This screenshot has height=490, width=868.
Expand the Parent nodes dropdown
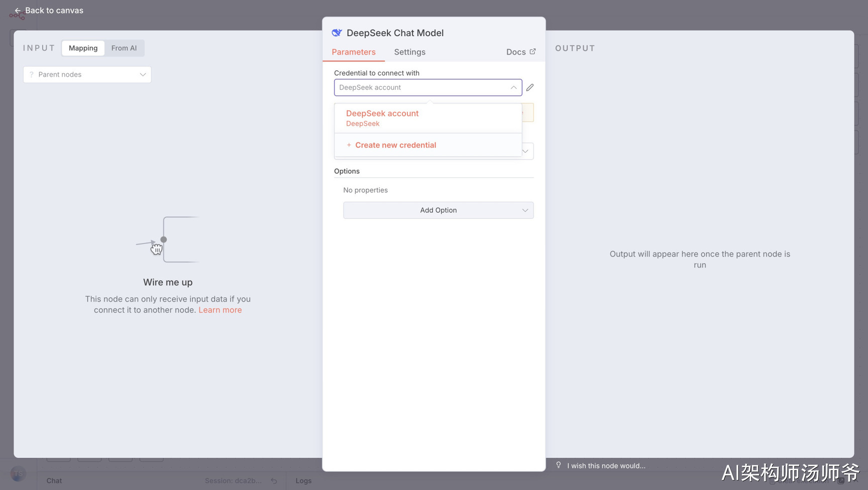pyautogui.click(x=87, y=74)
